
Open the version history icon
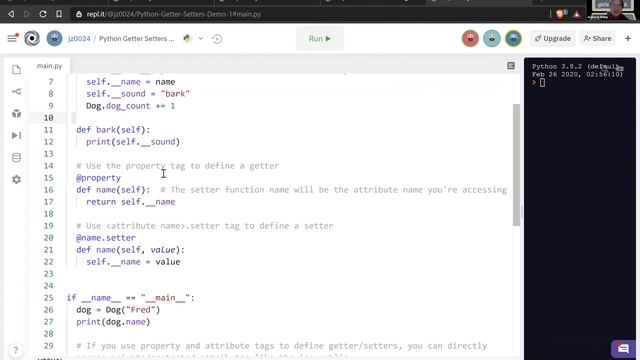point(217,39)
